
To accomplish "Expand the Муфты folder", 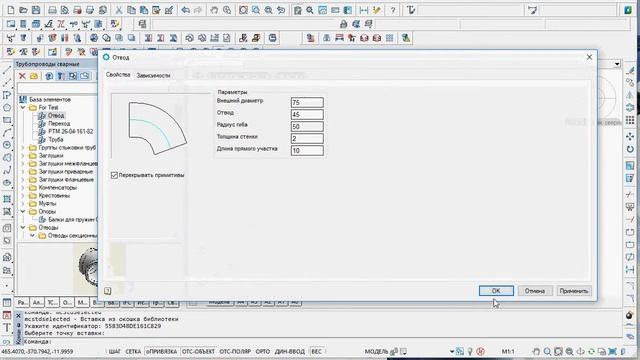I will [23, 203].
